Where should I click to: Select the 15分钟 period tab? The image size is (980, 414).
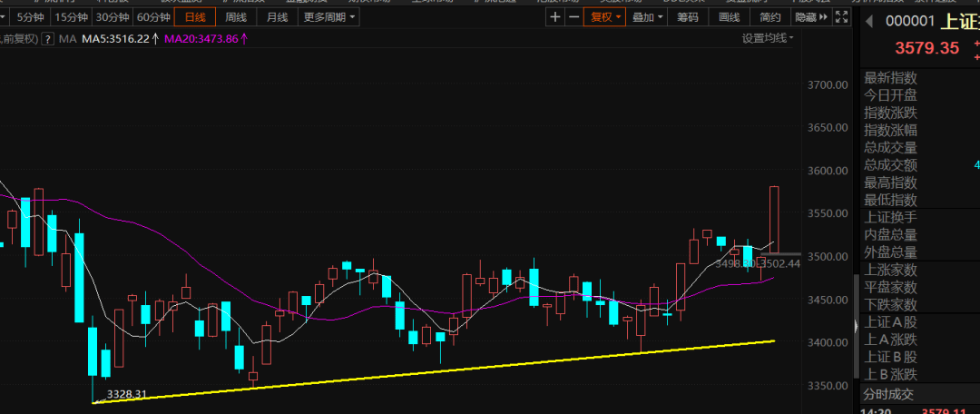(70, 17)
